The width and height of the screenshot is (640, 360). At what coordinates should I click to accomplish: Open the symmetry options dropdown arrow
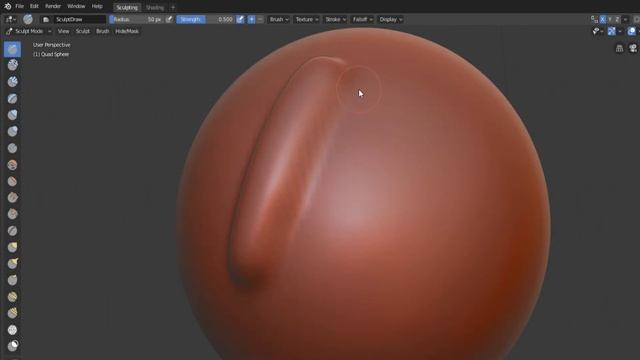pos(625,19)
